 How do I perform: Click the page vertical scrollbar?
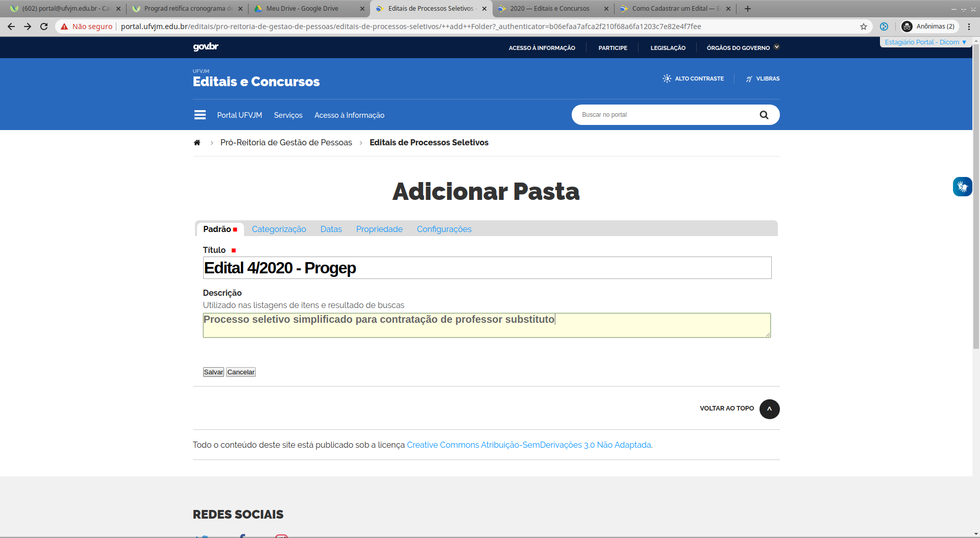coord(975,204)
